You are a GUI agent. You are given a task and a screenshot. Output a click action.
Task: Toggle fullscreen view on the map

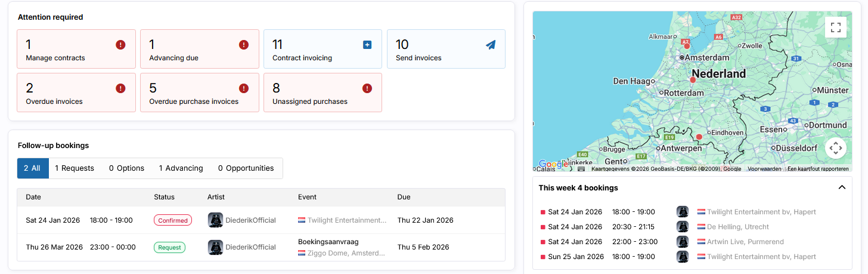click(x=835, y=27)
